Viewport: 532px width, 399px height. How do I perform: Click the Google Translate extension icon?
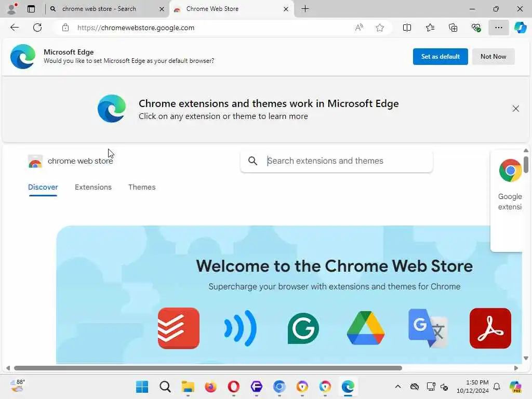(x=428, y=328)
